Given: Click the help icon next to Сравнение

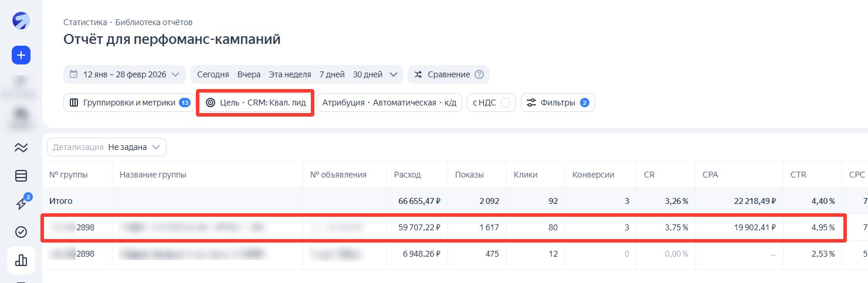Looking at the screenshot, I should (479, 74).
